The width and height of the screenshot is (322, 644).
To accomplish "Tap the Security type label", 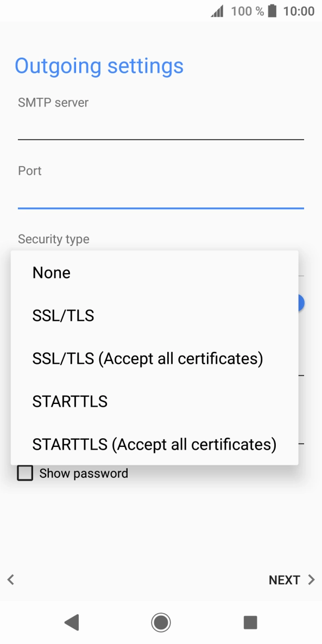I will coord(53,239).
